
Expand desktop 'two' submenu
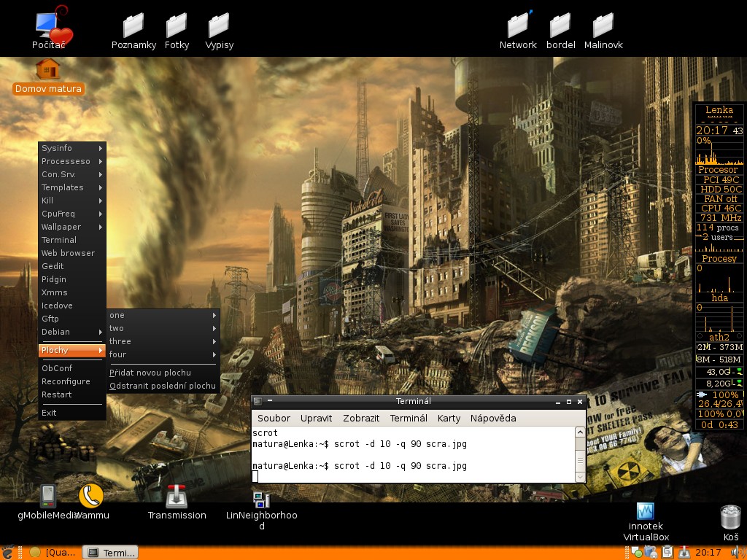point(163,328)
